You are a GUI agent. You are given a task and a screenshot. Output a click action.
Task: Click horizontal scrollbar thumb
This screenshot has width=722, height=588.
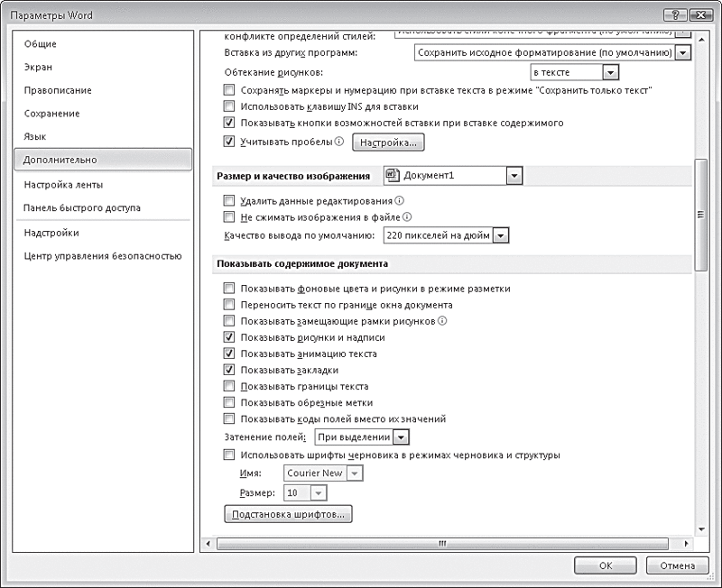point(442,544)
